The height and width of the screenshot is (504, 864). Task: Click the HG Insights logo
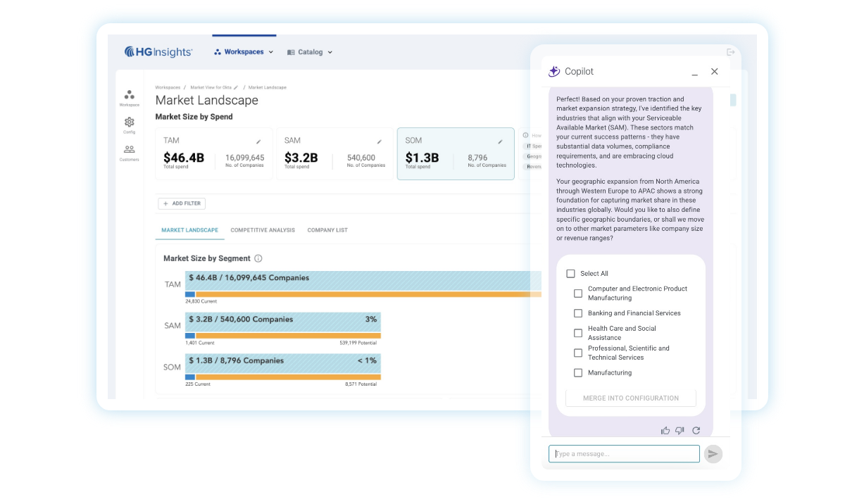click(x=158, y=51)
